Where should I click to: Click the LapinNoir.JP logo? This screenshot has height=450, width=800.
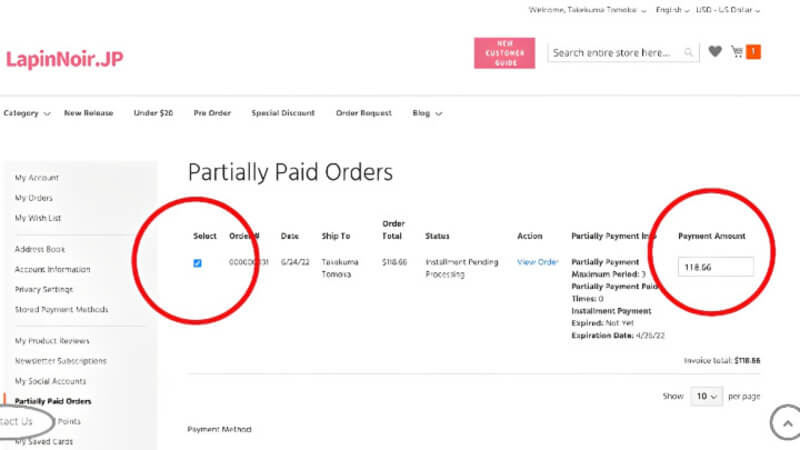coord(65,59)
